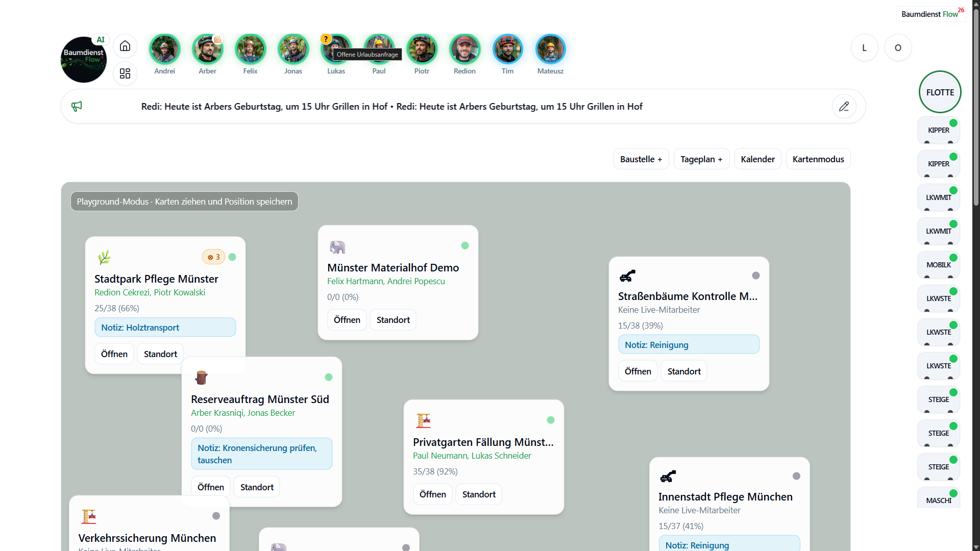Click the question mark badge on Lukas
980x551 pixels.
point(326,39)
